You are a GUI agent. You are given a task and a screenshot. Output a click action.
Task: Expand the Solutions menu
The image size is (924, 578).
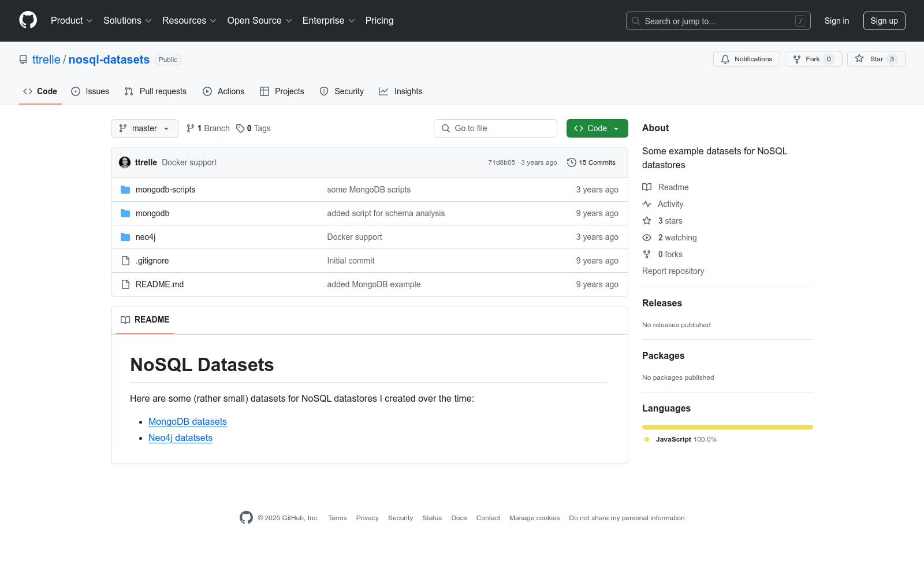coord(128,21)
